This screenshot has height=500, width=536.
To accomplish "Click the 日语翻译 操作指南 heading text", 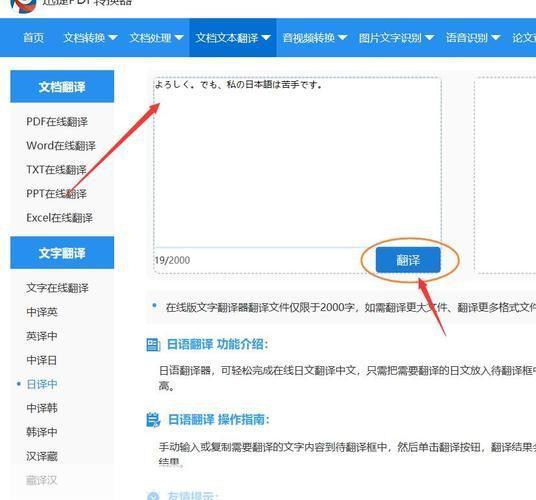I will (219, 419).
